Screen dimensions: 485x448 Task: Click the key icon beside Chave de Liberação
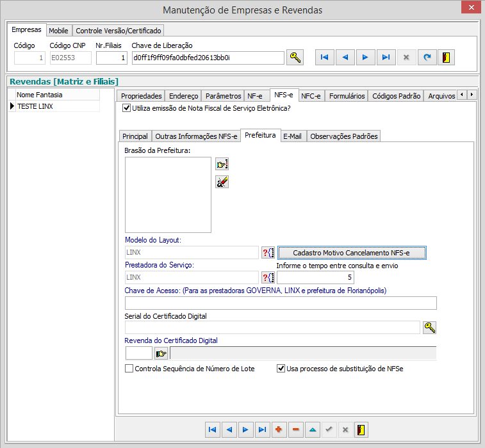295,58
